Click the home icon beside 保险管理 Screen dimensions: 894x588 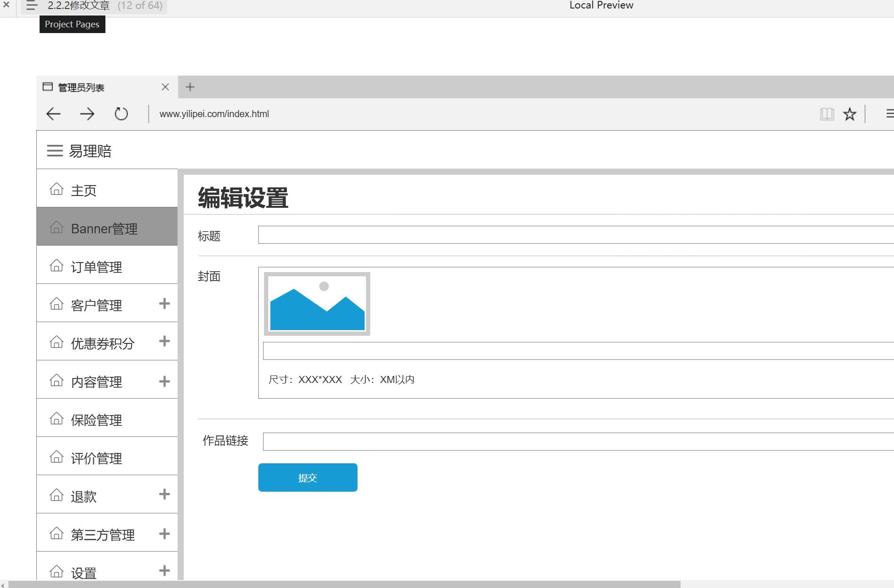coord(57,418)
